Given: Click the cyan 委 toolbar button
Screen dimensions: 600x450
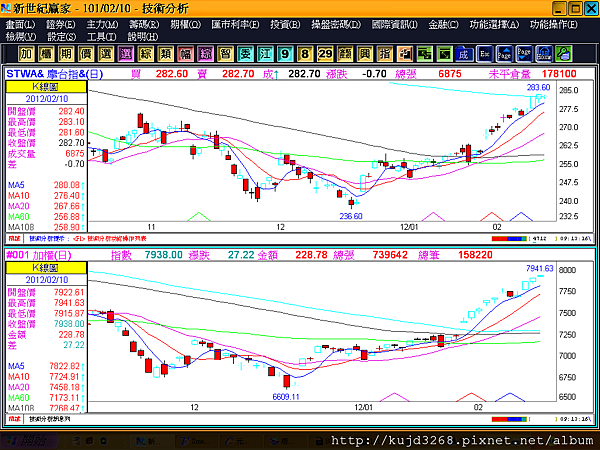Looking at the screenshot, I should (x=245, y=54).
